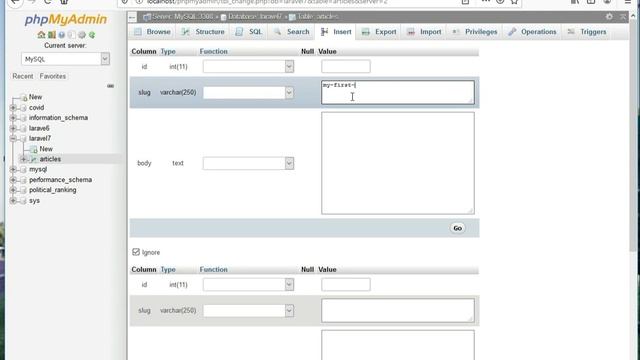
Task: Click the second id value field
Action: [346, 284]
